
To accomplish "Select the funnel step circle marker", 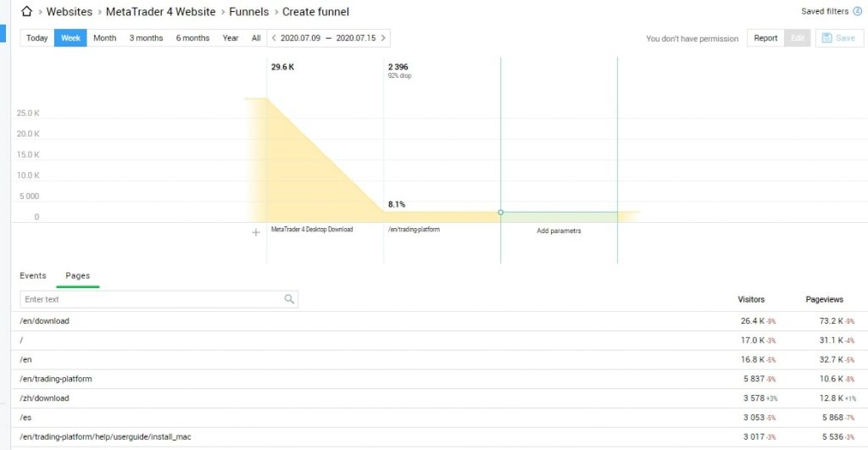I will [500, 212].
